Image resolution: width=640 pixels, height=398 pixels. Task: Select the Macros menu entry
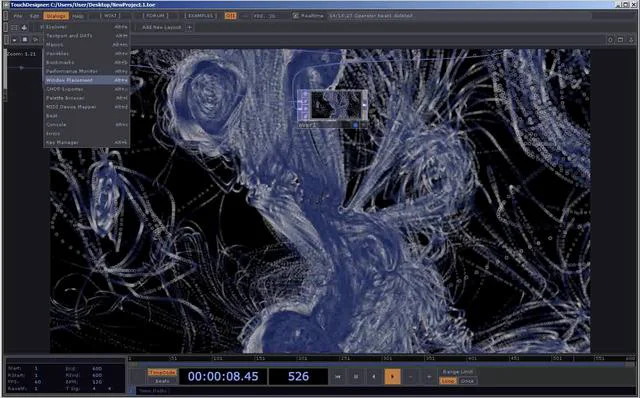click(x=87, y=44)
